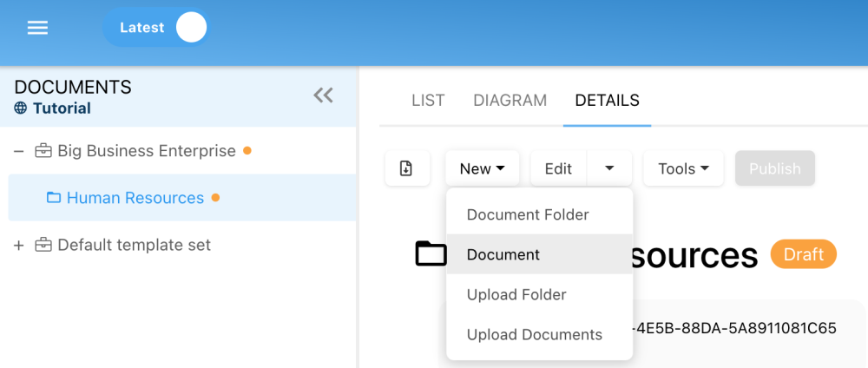Choose Document Folder from the New menu

[x=528, y=214]
